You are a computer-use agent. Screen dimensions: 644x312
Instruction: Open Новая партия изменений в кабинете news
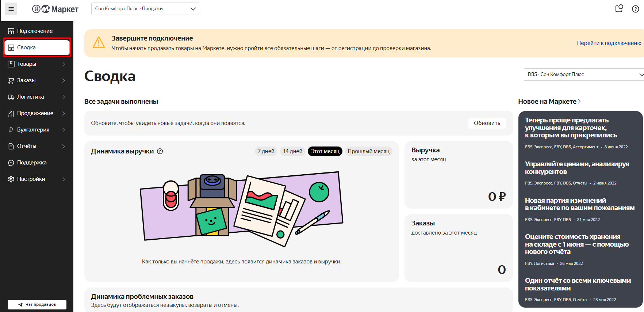click(x=580, y=204)
